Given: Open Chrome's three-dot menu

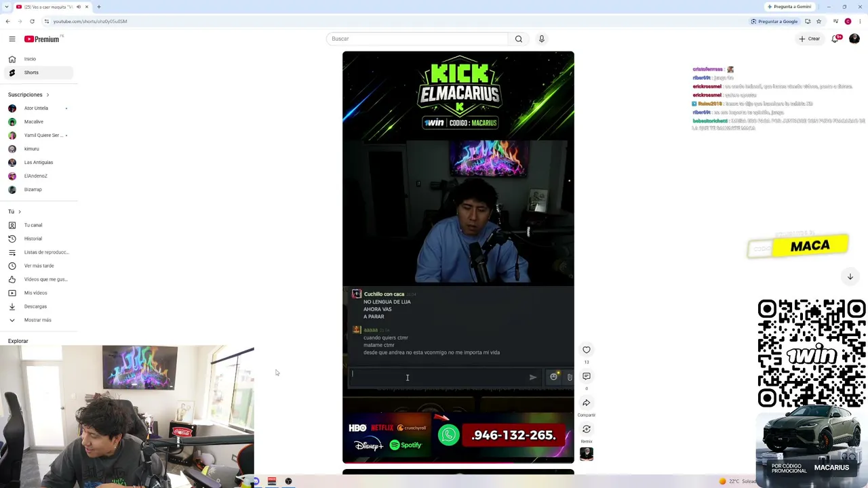Looking at the screenshot, I should coord(860,21).
